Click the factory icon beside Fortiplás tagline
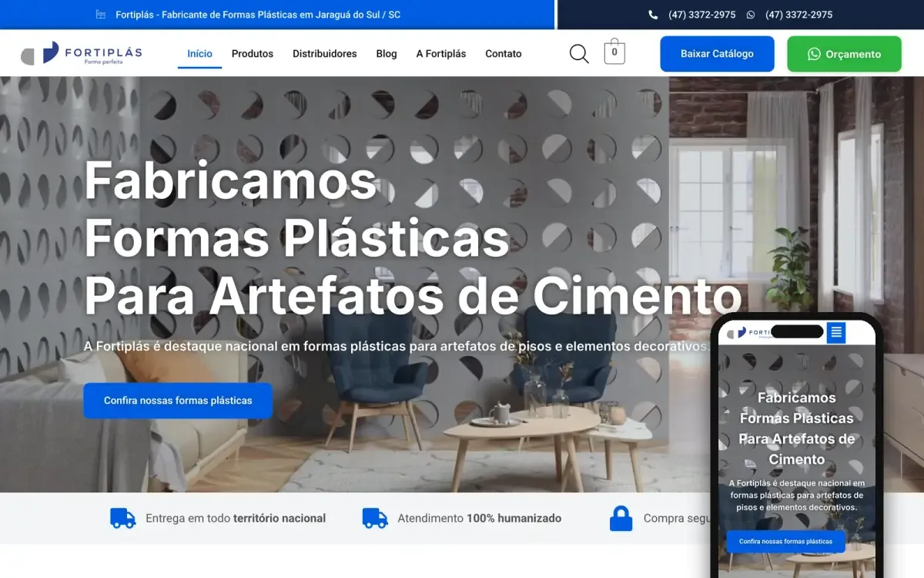This screenshot has width=924, height=578. click(x=101, y=15)
